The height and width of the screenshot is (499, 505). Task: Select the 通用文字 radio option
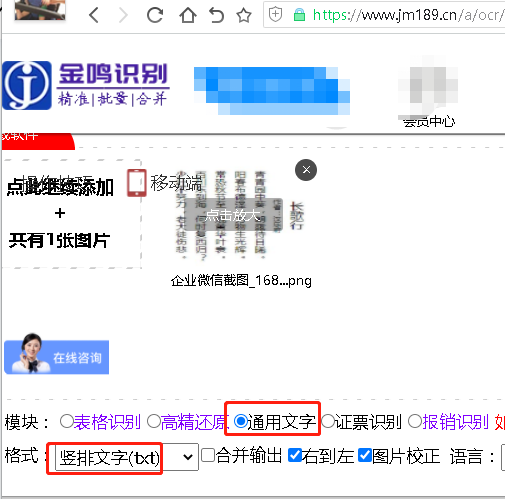[x=241, y=421]
